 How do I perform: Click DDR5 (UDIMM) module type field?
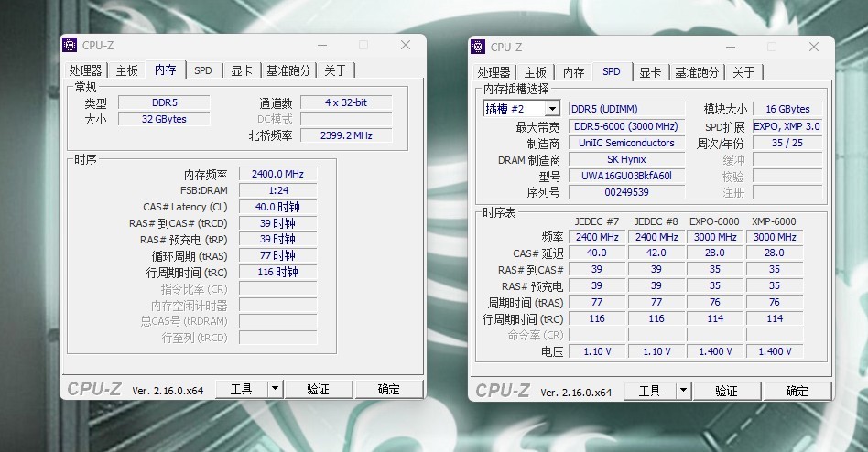pyautogui.click(x=626, y=109)
